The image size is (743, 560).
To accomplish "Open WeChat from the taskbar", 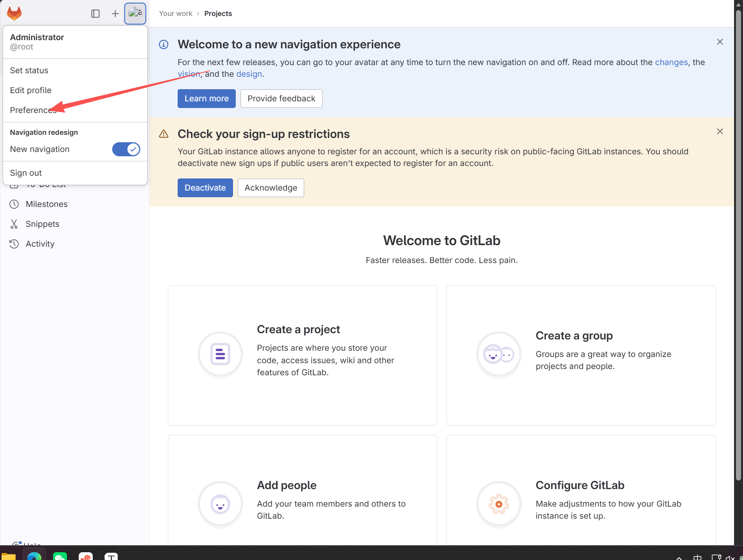I will click(x=60, y=556).
